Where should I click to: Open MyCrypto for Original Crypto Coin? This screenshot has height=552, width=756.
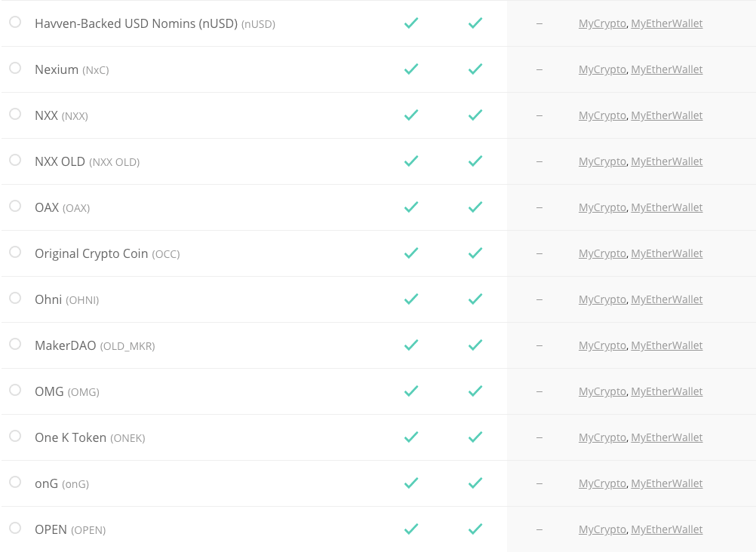[602, 253]
